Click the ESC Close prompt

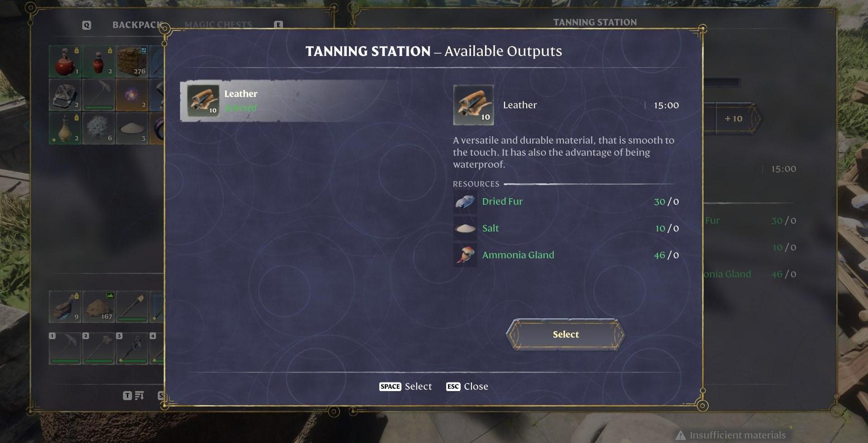pyautogui.click(x=467, y=387)
